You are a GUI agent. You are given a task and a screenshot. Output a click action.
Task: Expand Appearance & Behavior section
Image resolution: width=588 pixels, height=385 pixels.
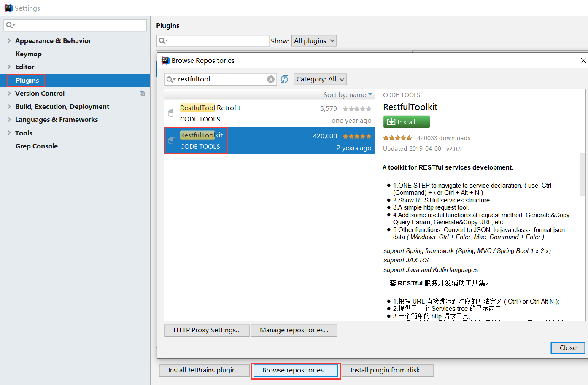[9, 40]
